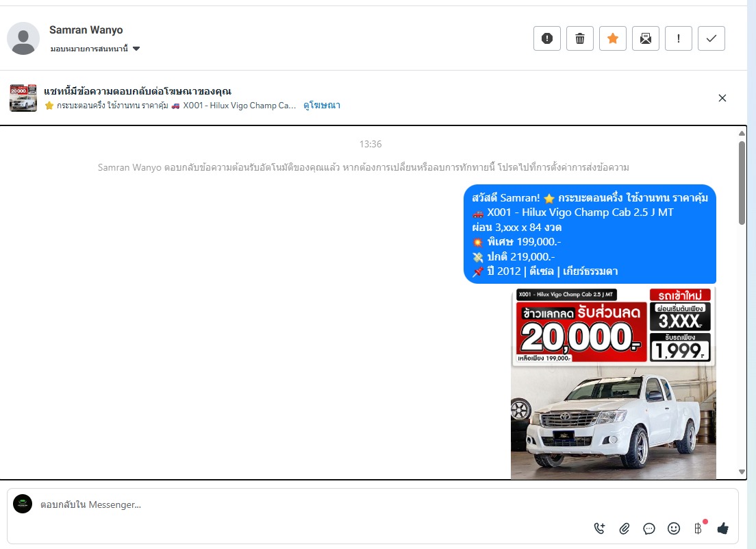Open the Hilux Vigo truck ad image
756x549 pixels.
(x=614, y=383)
